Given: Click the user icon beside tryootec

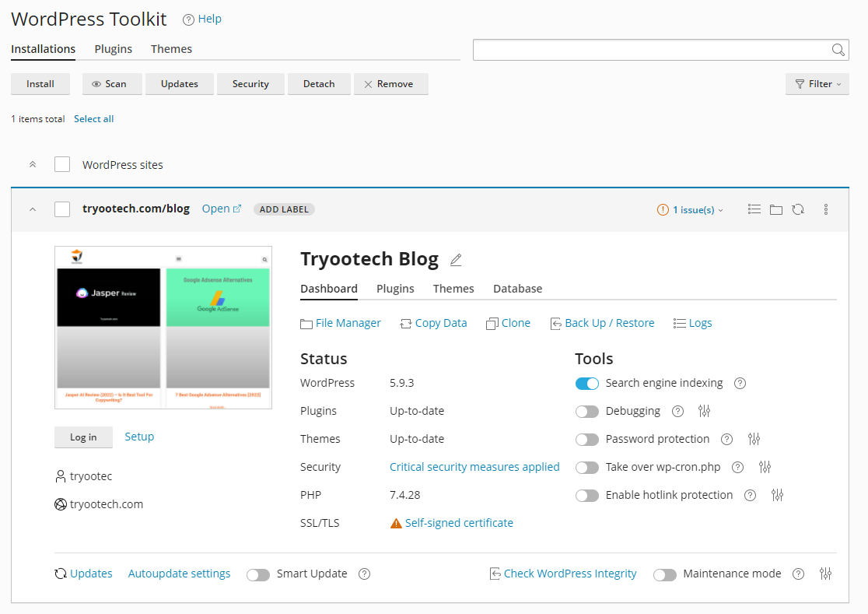Looking at the screenshot, I should coord(61,476).
